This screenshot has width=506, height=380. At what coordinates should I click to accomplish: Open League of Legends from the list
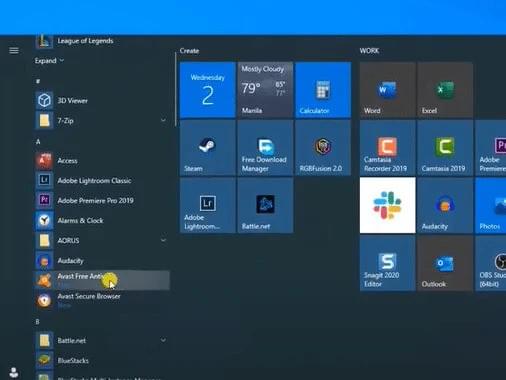pyautogui.click(x=102, y=41)
